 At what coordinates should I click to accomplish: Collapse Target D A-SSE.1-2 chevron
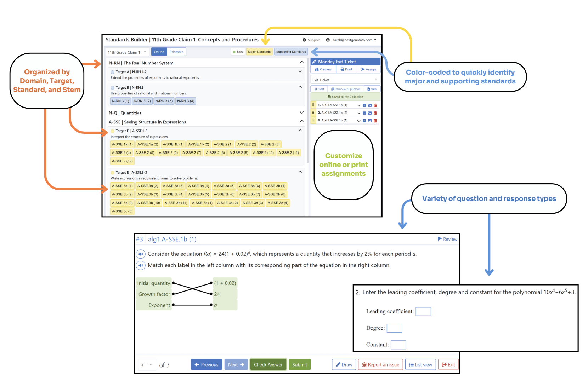click(x=300, y=130)
